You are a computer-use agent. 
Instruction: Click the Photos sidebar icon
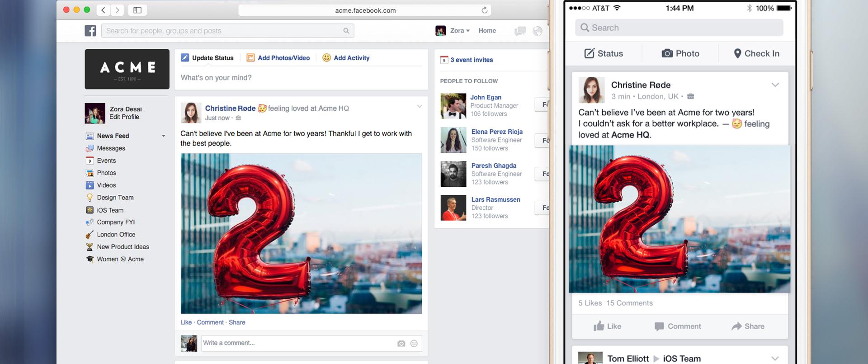pos(90,173)
